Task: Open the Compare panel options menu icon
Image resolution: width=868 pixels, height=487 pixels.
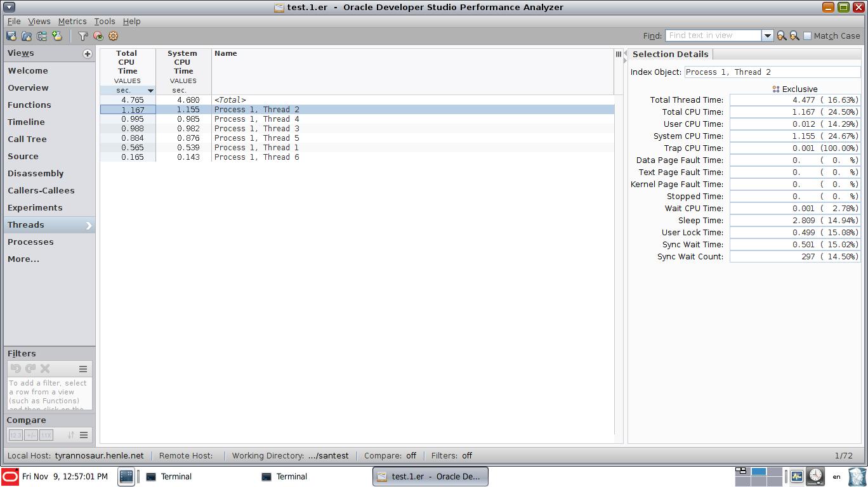Action: point(84,435)
